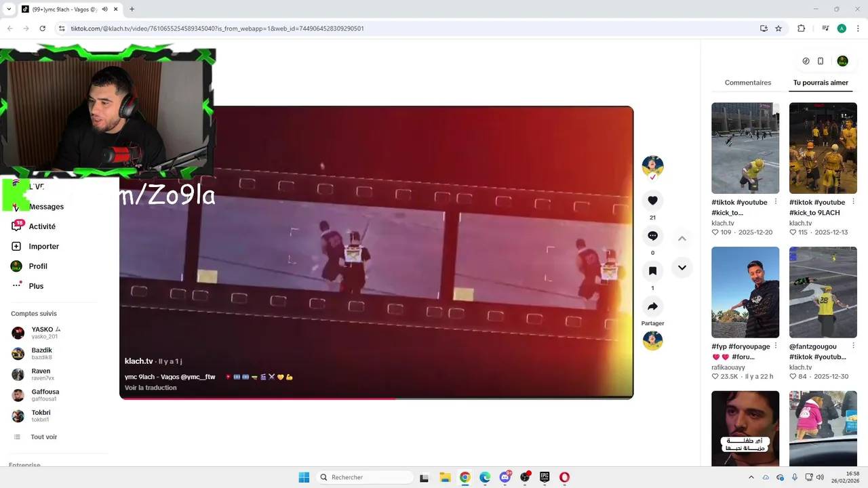Open Activité in the sidebar
The height and width of the screenshot is (488, 868).
42,226
